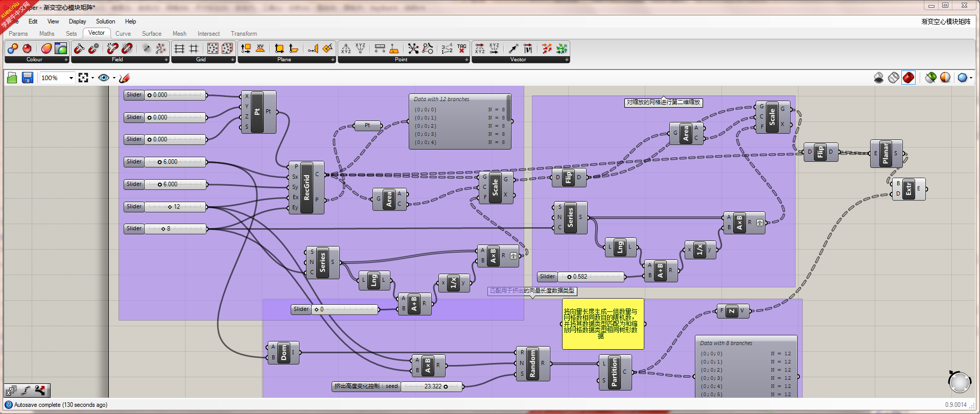980x414 pixels.
Task: Select the Sort Points icon
Action: [447, 48]
